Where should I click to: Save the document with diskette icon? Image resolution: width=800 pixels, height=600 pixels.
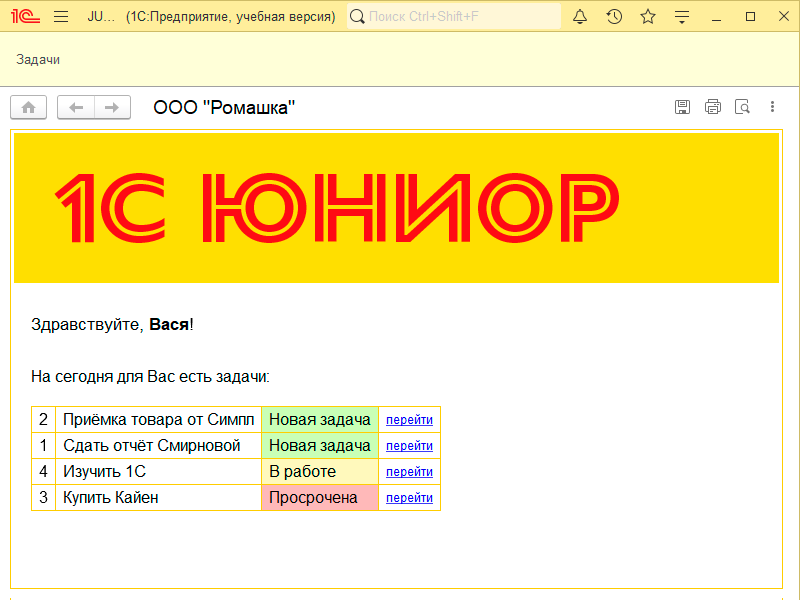point(682,107)
